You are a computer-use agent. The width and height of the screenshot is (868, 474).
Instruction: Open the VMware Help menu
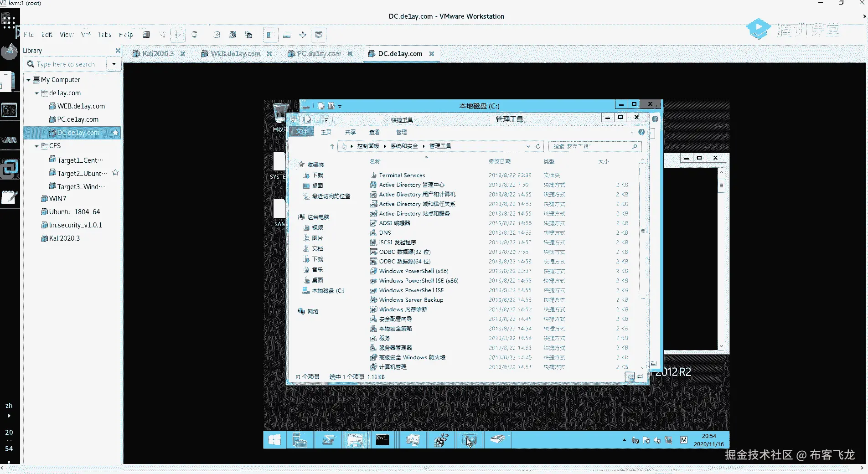126,35
